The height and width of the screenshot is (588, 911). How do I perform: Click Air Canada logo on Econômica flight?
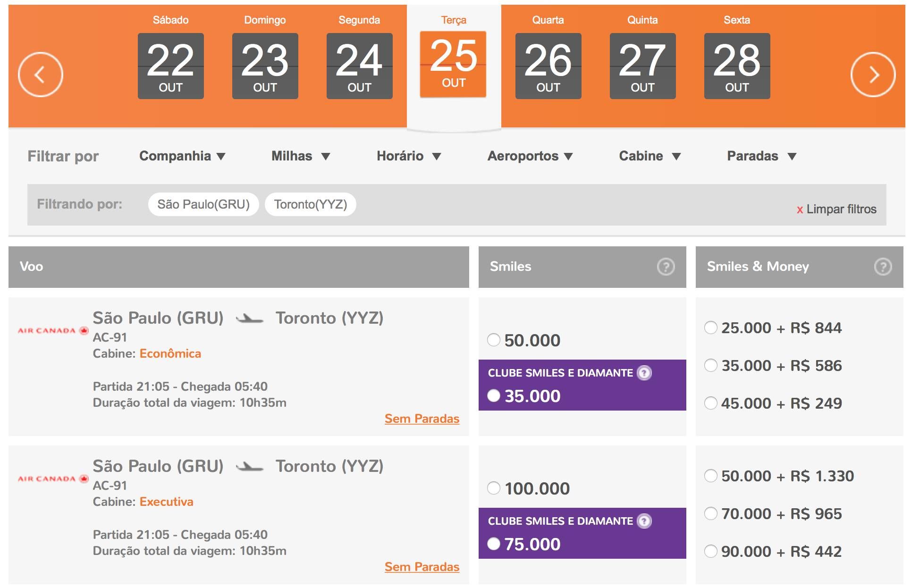pyautogui.click(x=53, y=330)
